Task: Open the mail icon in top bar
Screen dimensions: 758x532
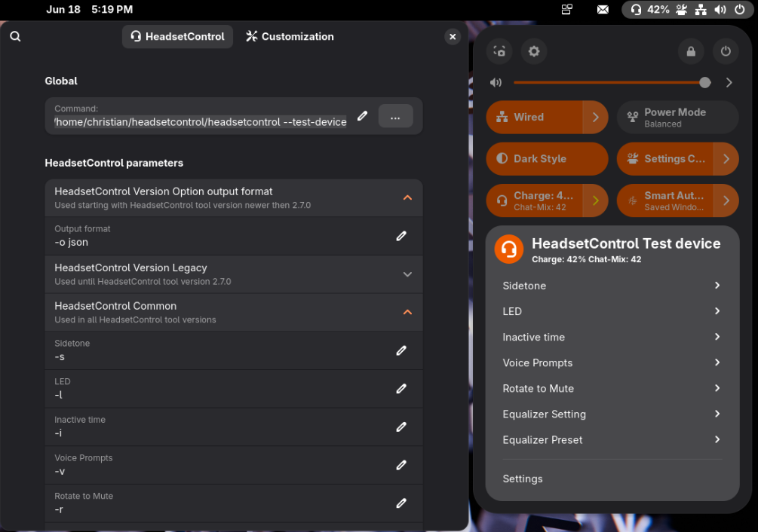Action: click(603, 10)
